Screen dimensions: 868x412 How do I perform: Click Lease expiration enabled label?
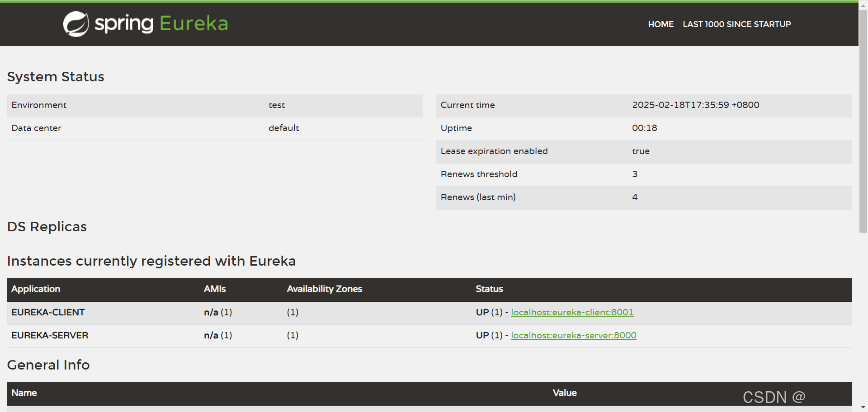click(x=494, y=151)
